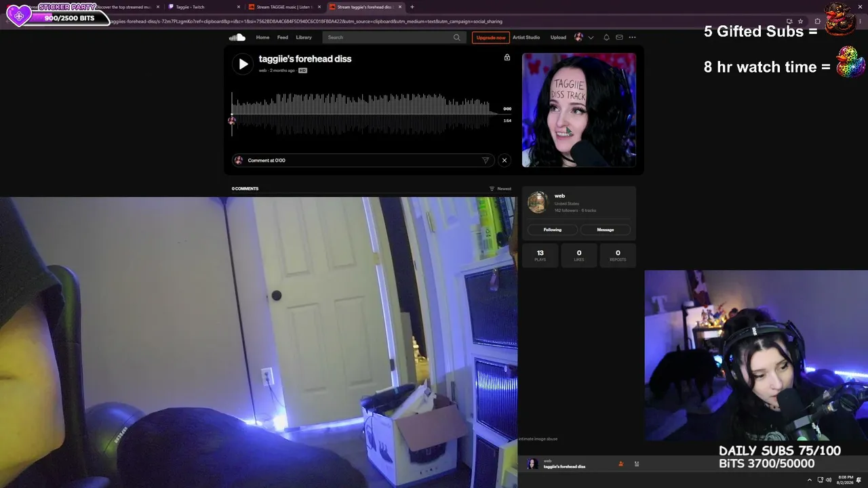This screenshot has width=868, height=488.
Task: Open the three-dot more menu in header
Action: pyautogui.click(x=632, y=37)
